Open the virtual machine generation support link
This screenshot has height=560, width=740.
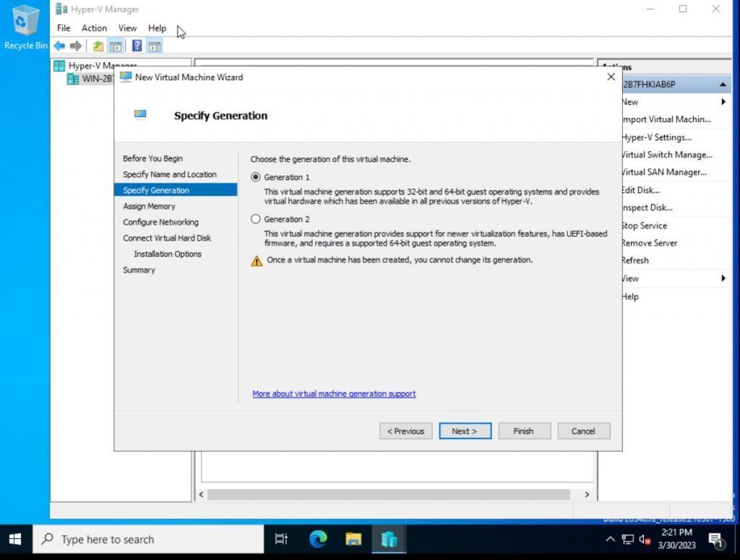(x=334, y=393)
